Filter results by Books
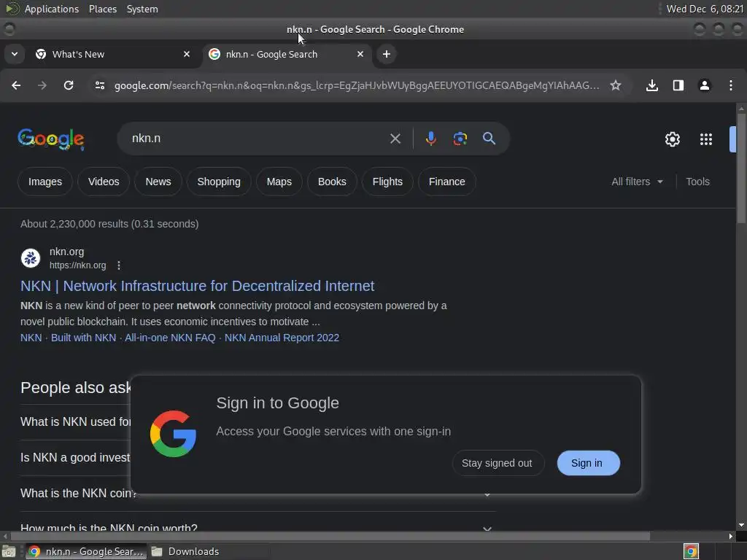Screen dimensions: 747x560 [x=332, y=182]
